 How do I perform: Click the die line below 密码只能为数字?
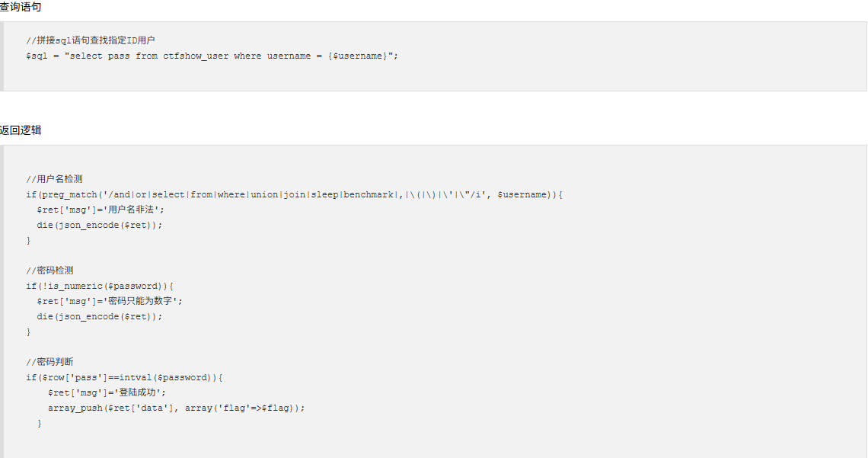(100, 317)
